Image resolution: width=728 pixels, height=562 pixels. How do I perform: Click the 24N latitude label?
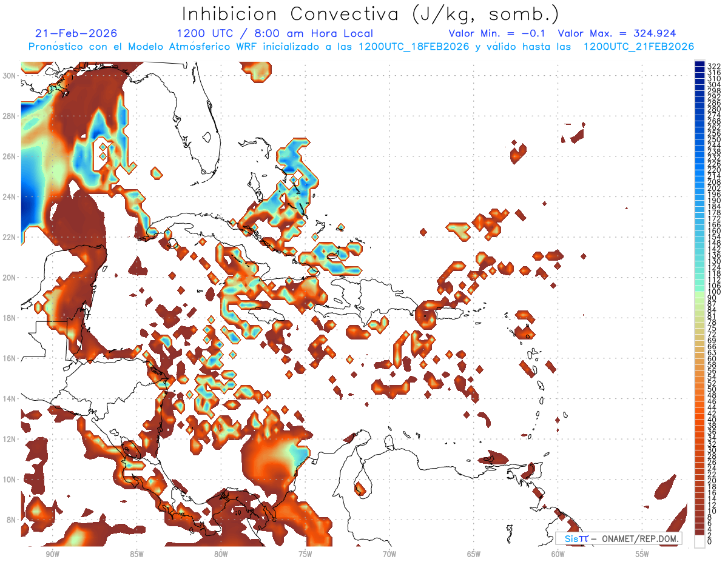pyautogui.click(x=8, y=196)
